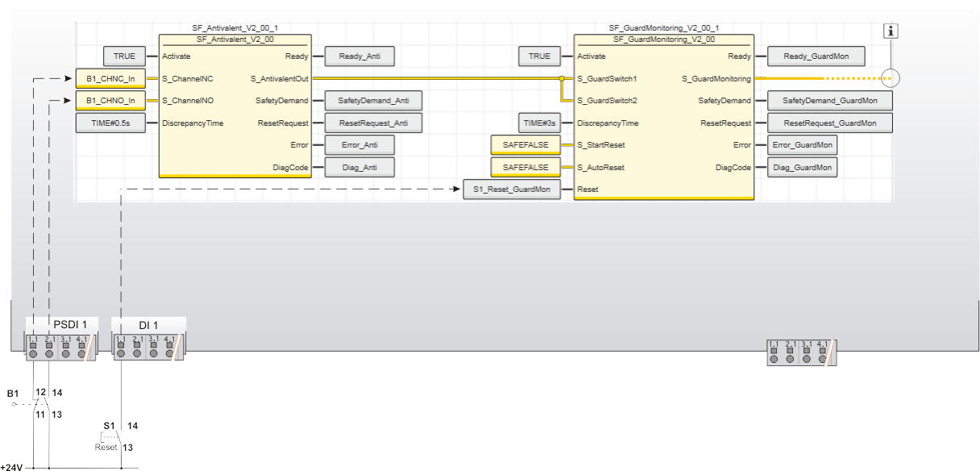Click the S1_Reset_GuardMon variable box
Viewport: 980px width, 471px height.
point(512,190)
